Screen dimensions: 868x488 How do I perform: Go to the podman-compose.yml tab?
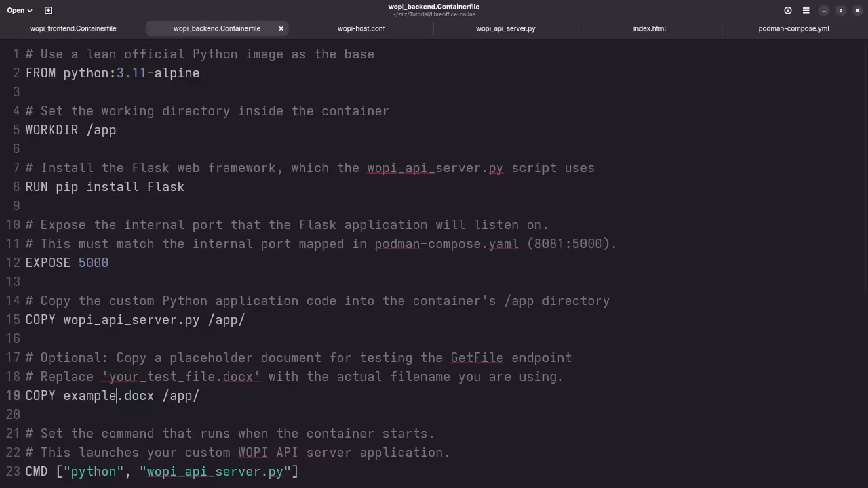[793, 28]
